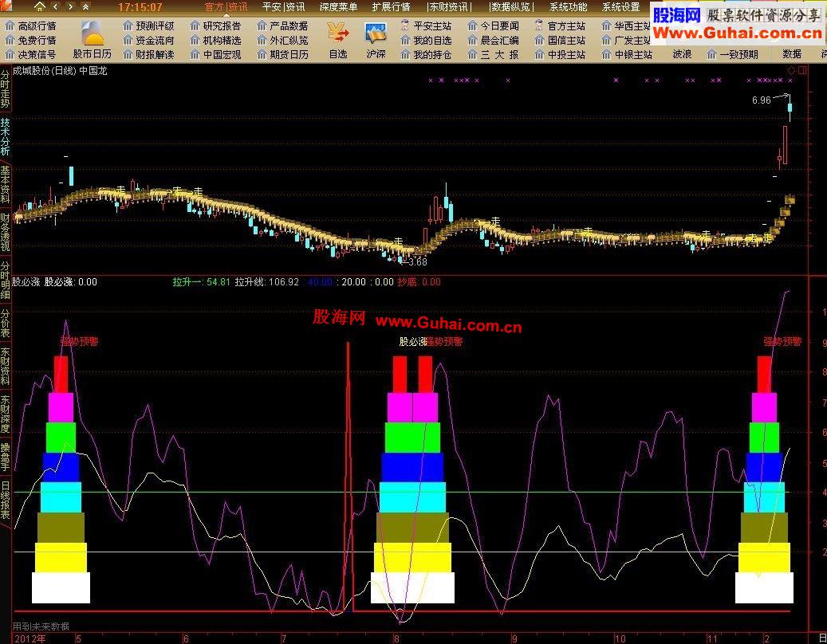Switch to the 分价表 side tab
This screenshot has width=827, height=644.
(x=6, y=323)
